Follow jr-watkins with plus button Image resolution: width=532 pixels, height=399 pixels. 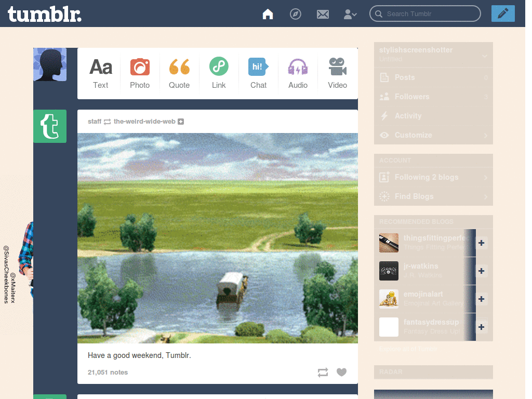[481, 271]
